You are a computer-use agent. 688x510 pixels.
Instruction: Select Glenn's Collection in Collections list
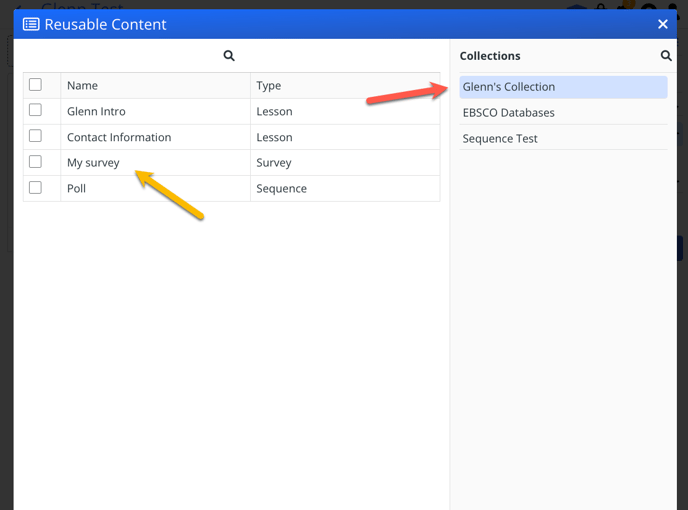[x=563, y=87]
